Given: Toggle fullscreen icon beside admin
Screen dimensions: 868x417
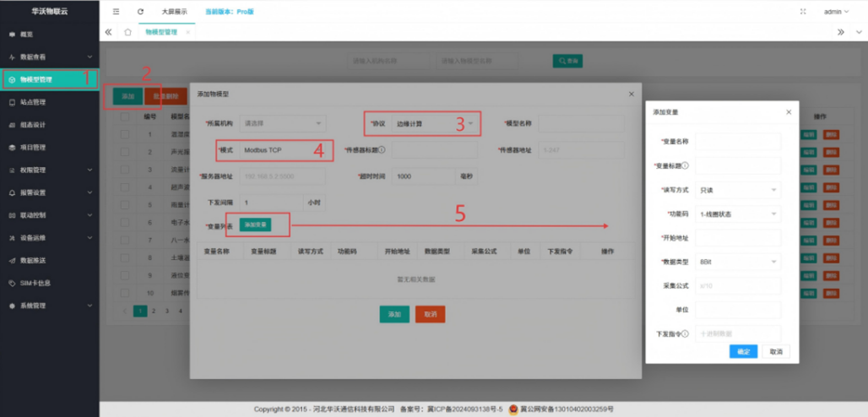Looking at the screenshot, I should (x=803, y=12).
